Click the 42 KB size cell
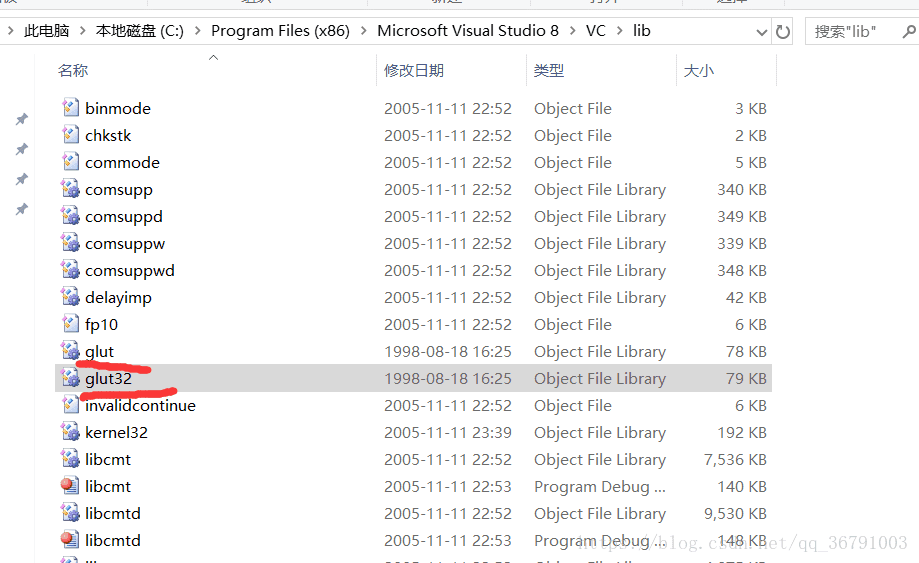This screenshot has height=563, width=919. 746,298
